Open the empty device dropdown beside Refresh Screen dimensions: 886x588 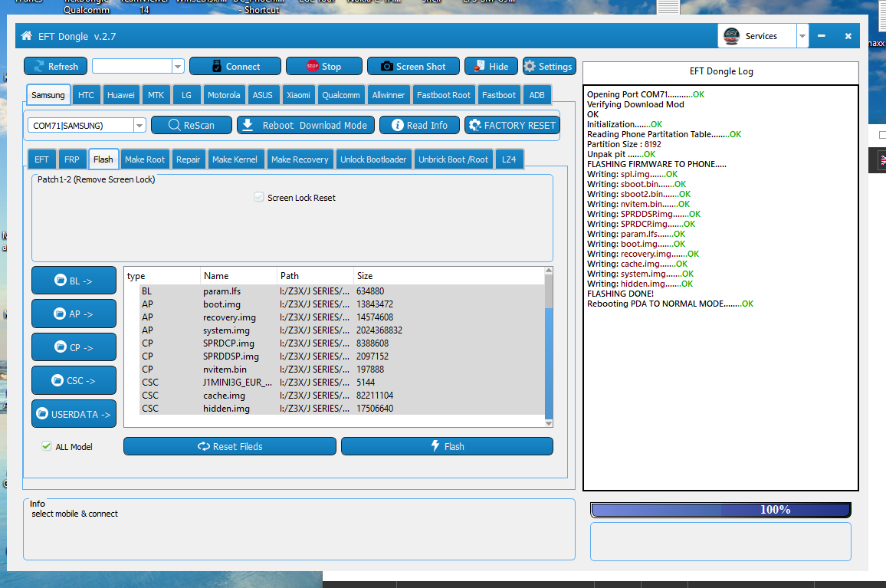tap(178, 67)
